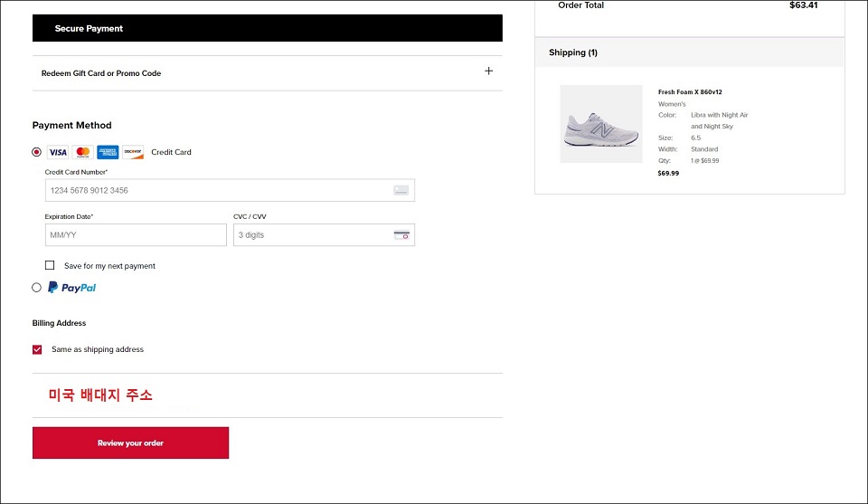Click the Credit Card label text
Screen dimensions: 868x504
click(x=171, y=152)
